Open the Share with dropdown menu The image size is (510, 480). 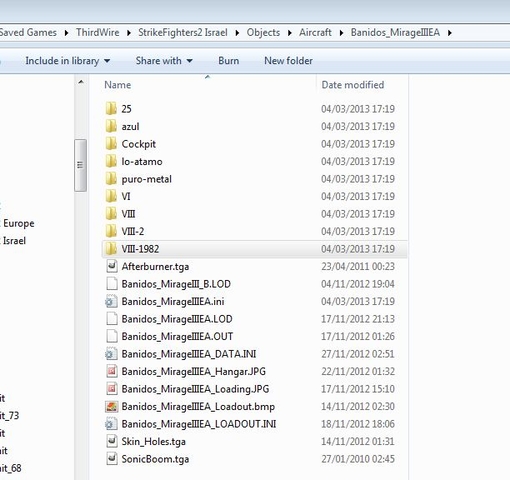point(164,61)
